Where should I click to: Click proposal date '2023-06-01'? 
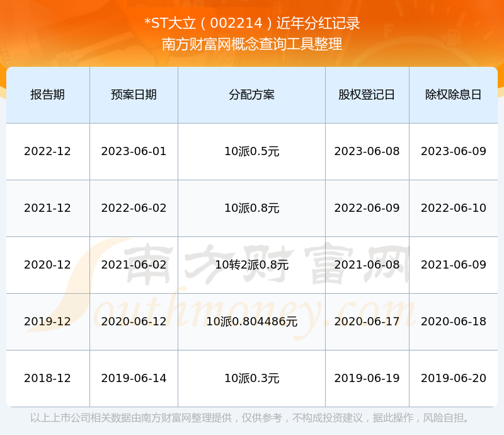point(134,151)
